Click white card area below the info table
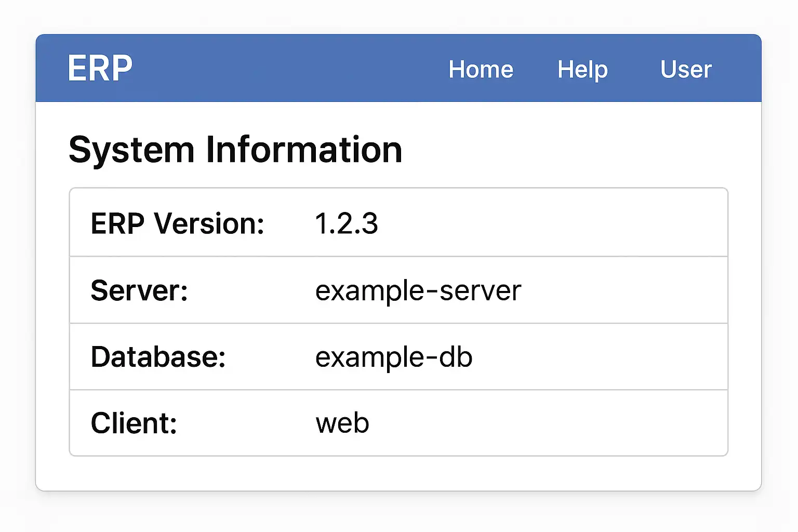 click(x=398, y=473)
